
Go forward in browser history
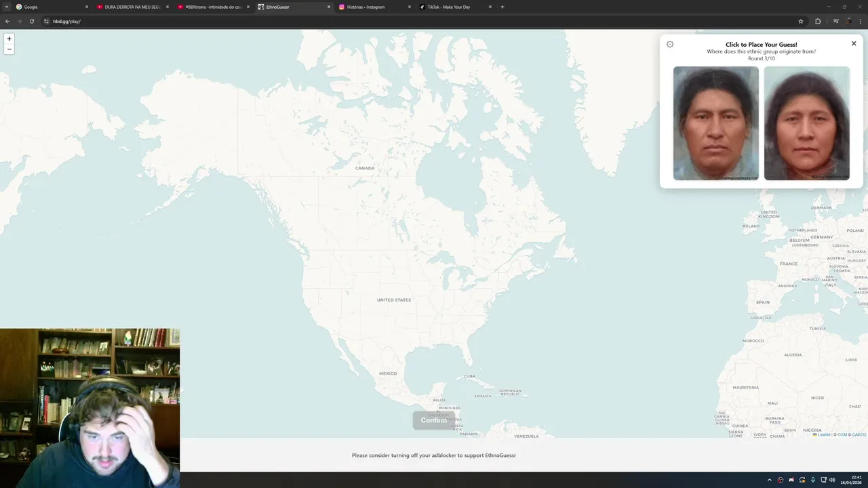click(x=19, y=21)
